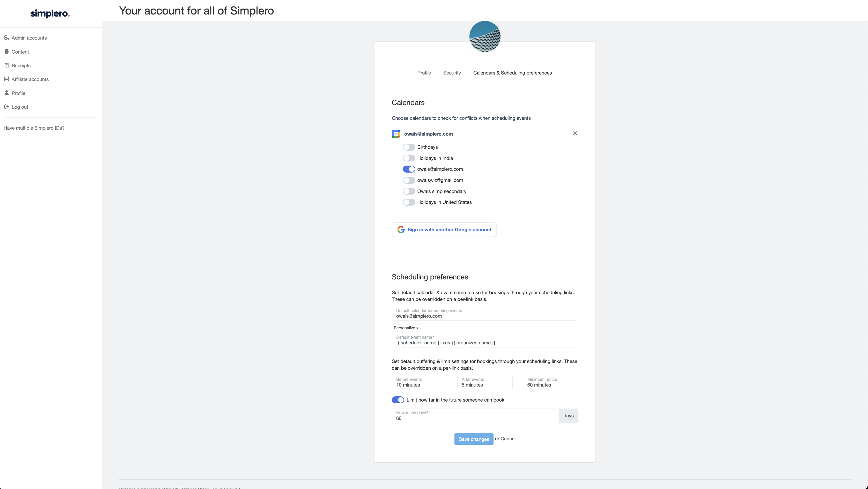
Task: Click the Admin accounts S icon
Action: click(x=6, y=37)
